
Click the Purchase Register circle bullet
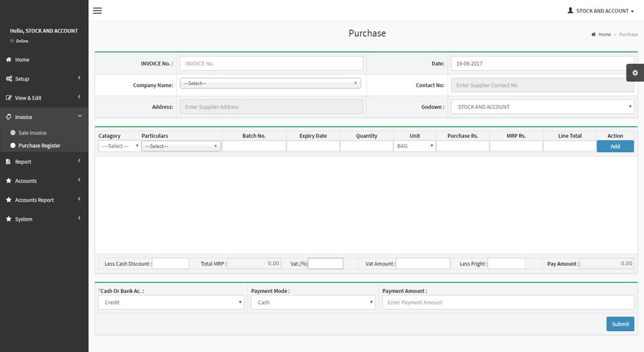13,145
